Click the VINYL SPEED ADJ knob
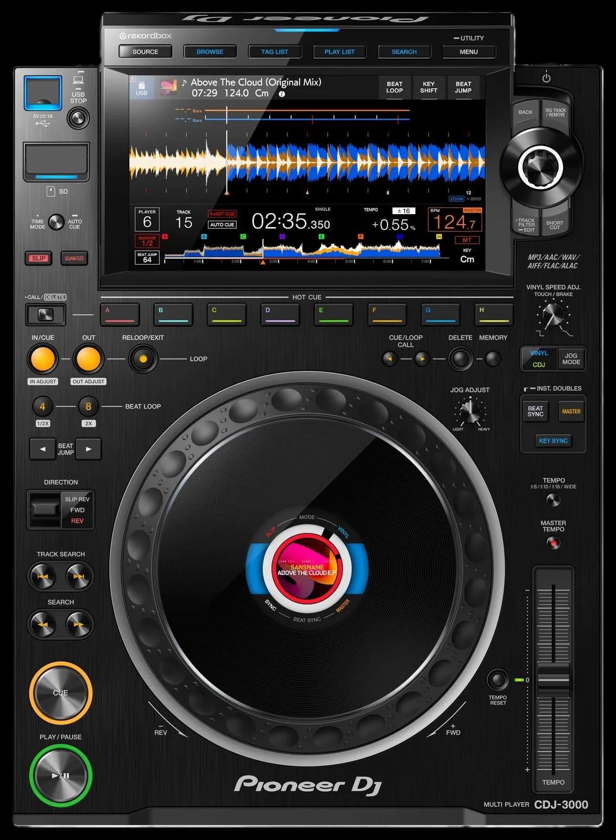 [553, 316]
